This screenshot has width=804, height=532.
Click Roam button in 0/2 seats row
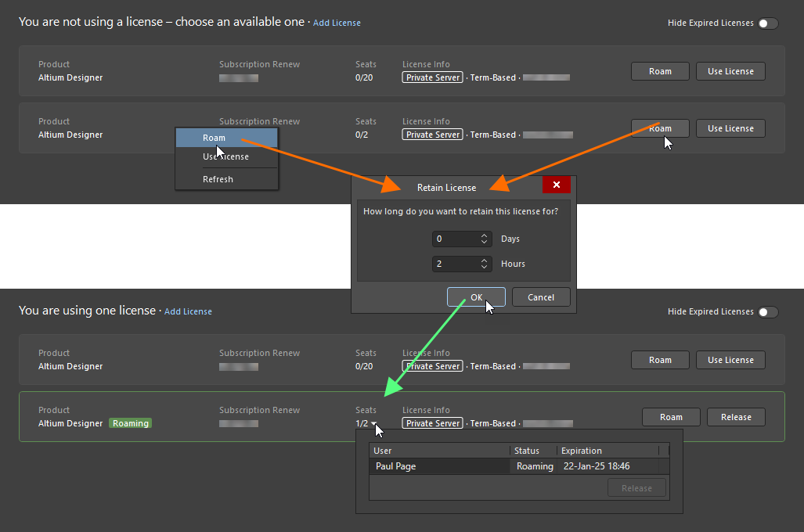click(x=660, y=128)
